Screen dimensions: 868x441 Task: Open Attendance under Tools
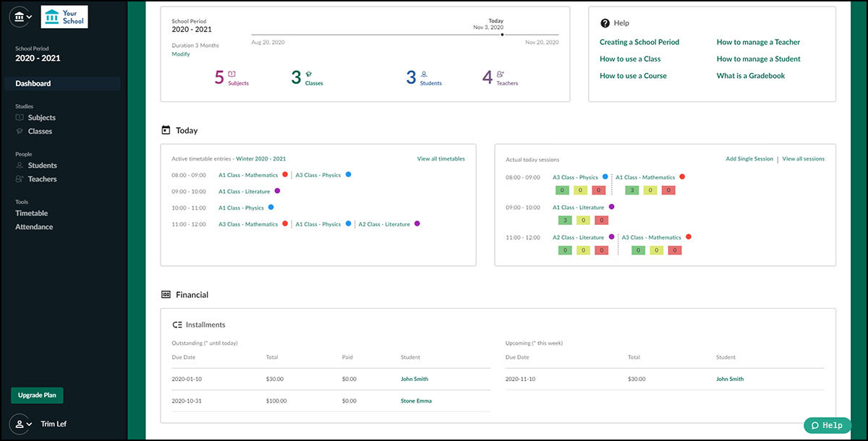coord(34,227)
